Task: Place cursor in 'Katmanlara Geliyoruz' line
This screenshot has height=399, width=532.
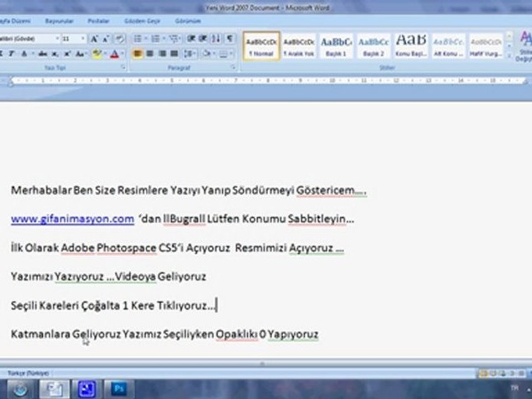Action: coord(165,335)
